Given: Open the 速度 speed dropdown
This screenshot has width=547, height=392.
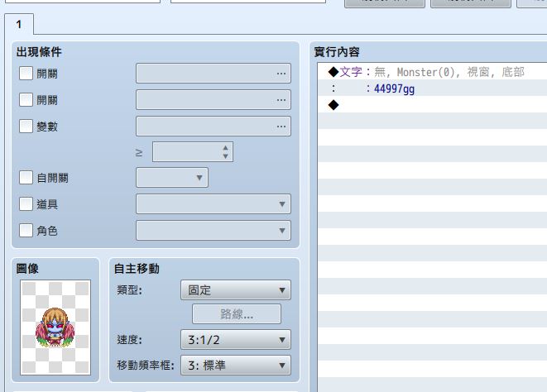Looking at the screenshot, I should [236, 340].
